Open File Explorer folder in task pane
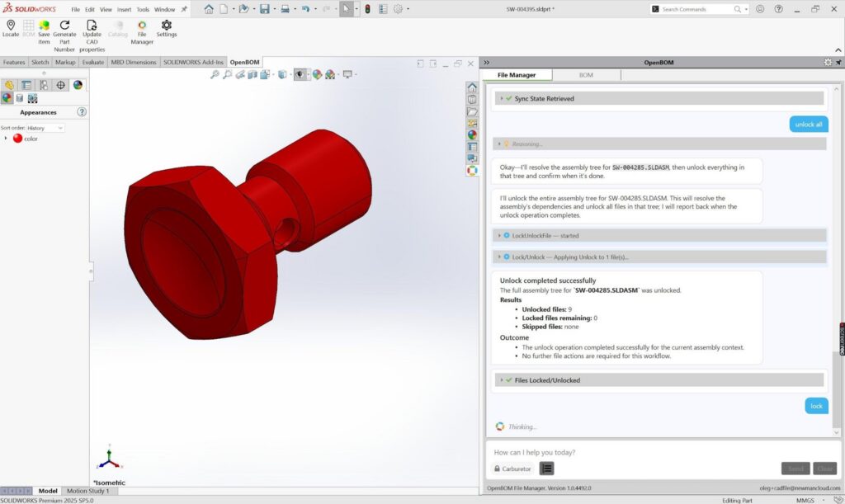Screen dimensions: 845x504 click(x=472, y=111)
